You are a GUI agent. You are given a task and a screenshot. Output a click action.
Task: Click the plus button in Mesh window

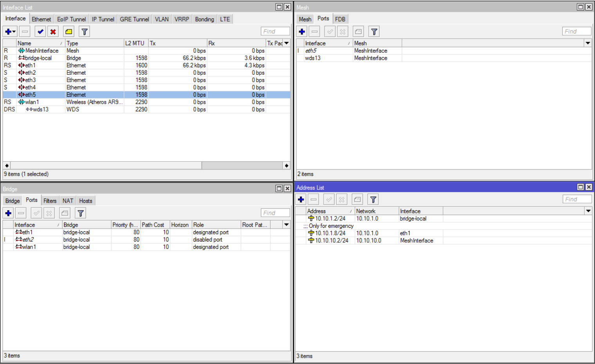tap(302, 32)
